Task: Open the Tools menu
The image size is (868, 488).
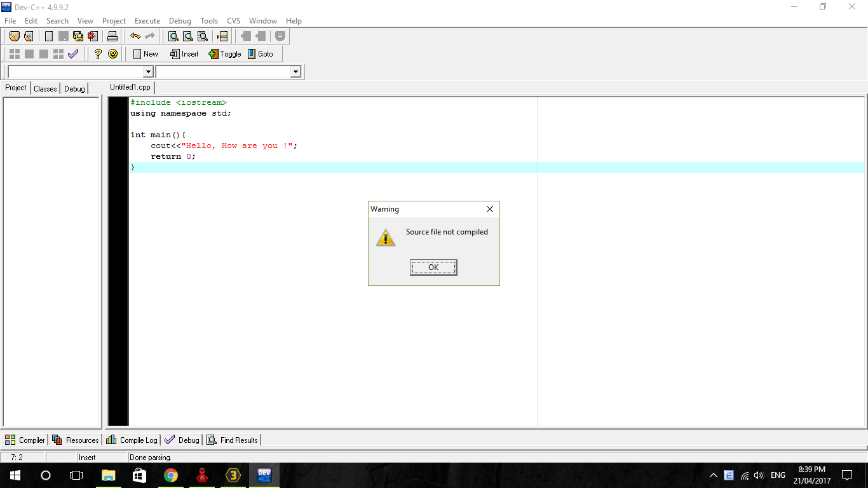Action: tap(209, 21)
